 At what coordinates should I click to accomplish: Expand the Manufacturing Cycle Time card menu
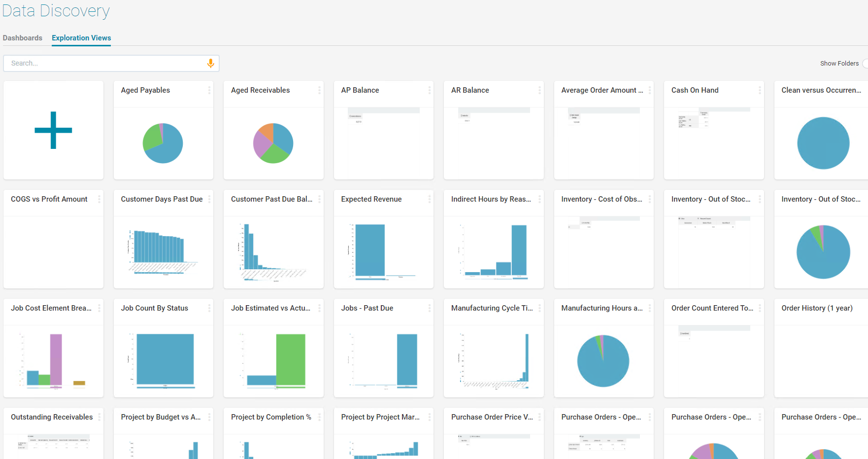pos(539,308)
